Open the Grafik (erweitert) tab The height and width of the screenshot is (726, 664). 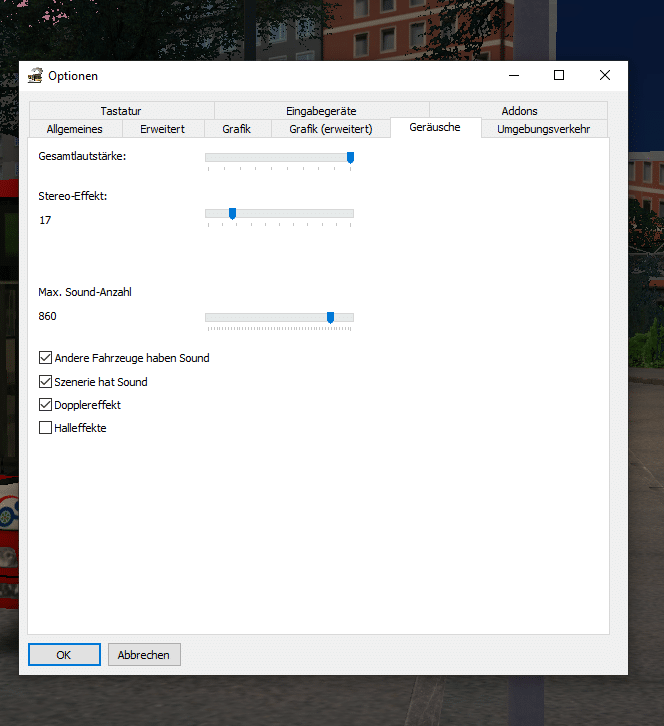(x=331, y=129)
